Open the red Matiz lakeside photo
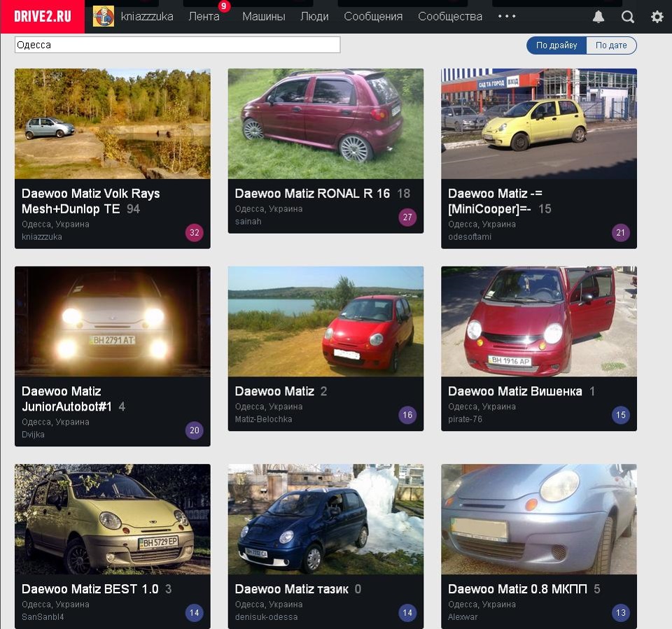This screenshot has width=672, height=629. (x=325, y=321)
